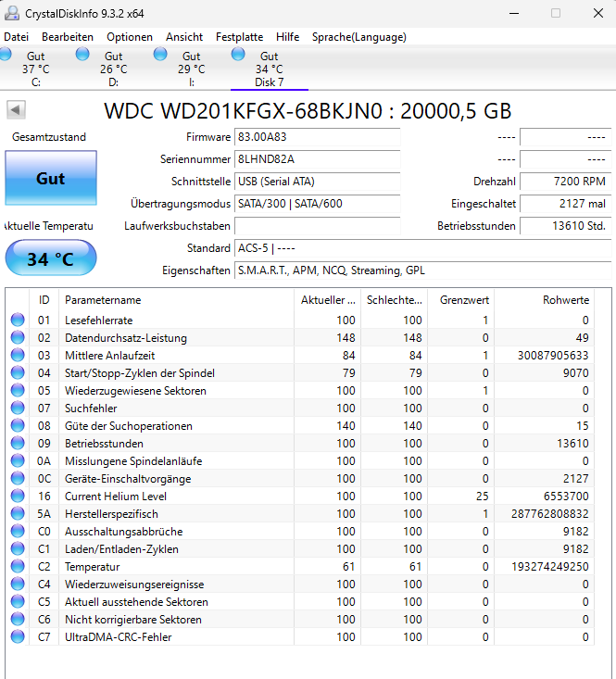Open the Bearbeiten menu

pos(68,37)
